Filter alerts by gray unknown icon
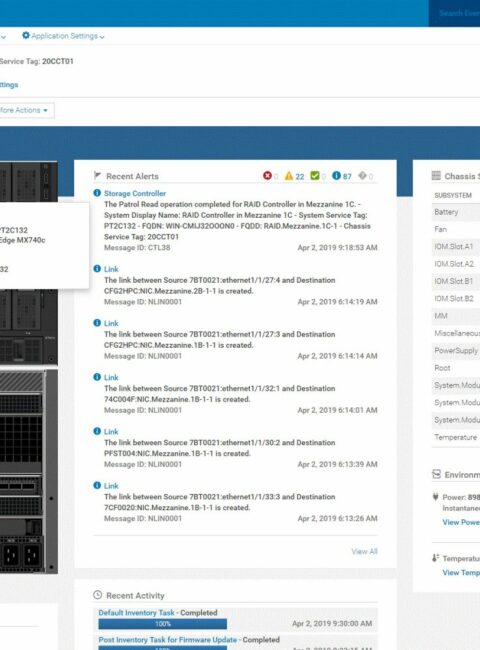This screenshot has height=650, width=480. 362,176
